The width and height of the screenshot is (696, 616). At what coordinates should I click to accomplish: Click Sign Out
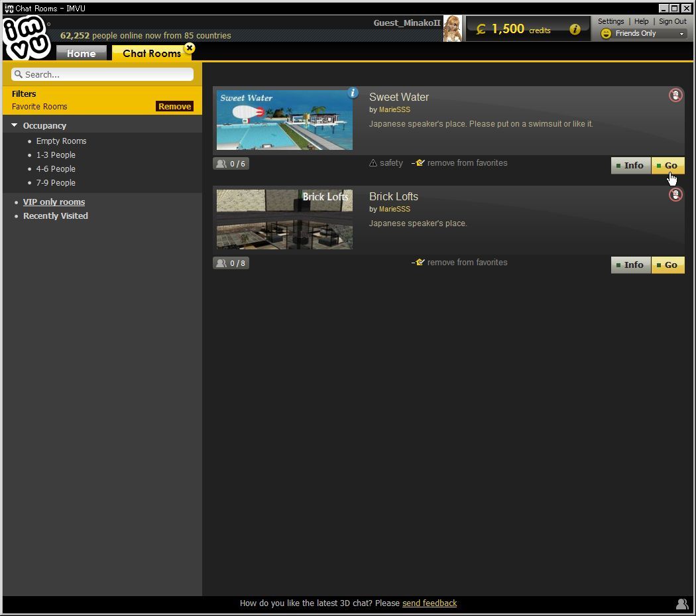pyautogui.click(x=673, y=21)
